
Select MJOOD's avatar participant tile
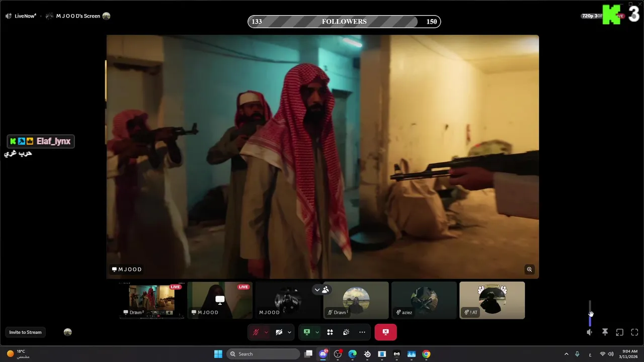288,300
